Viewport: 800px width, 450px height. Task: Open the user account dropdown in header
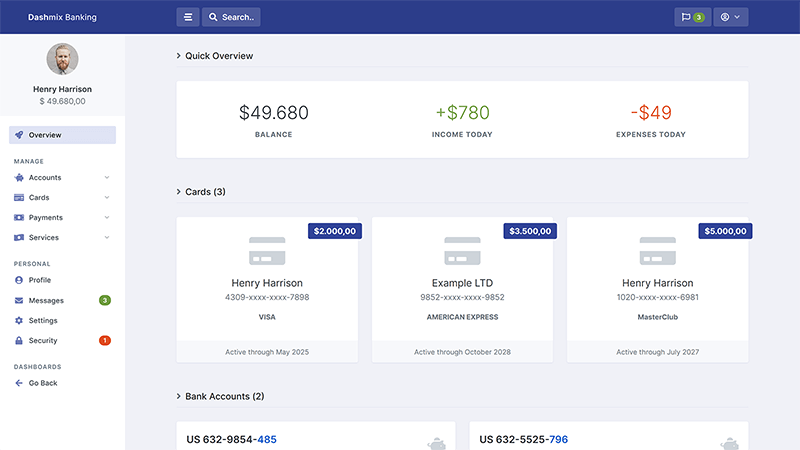pos(731,17)
